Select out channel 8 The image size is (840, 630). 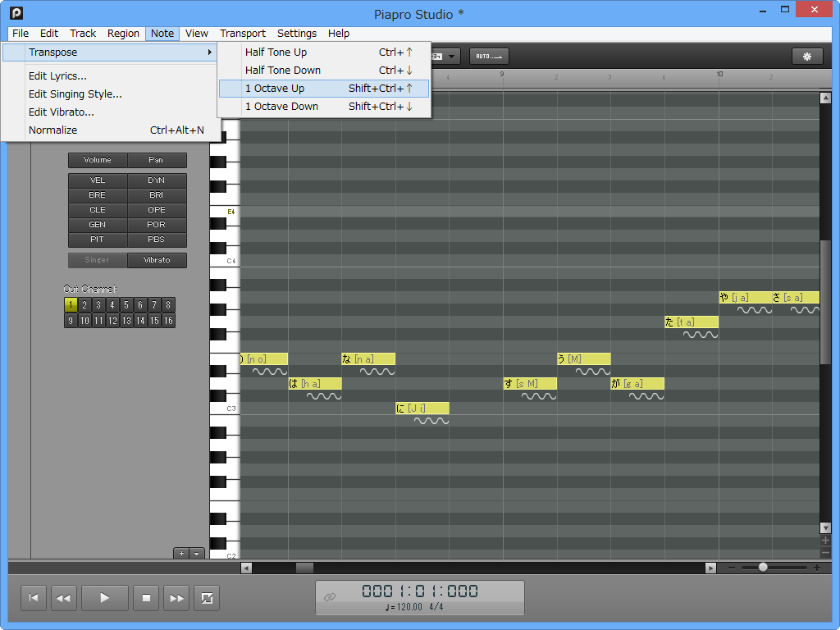pyautogui.click(x=168, y=305)
